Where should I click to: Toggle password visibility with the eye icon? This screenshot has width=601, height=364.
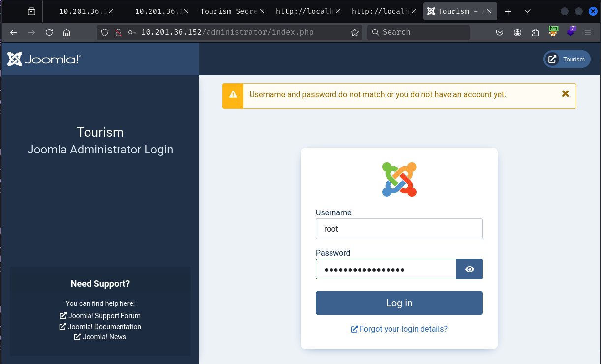click(x=470, y=269)
